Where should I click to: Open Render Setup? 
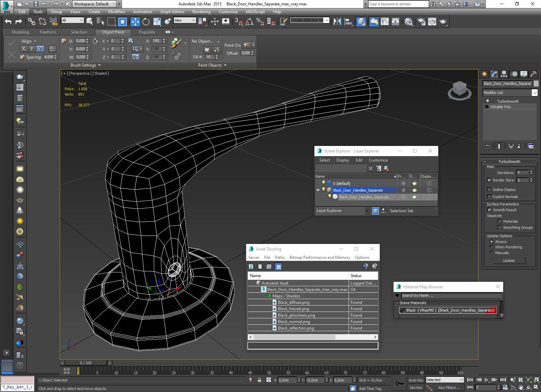[x=421, y=22]
